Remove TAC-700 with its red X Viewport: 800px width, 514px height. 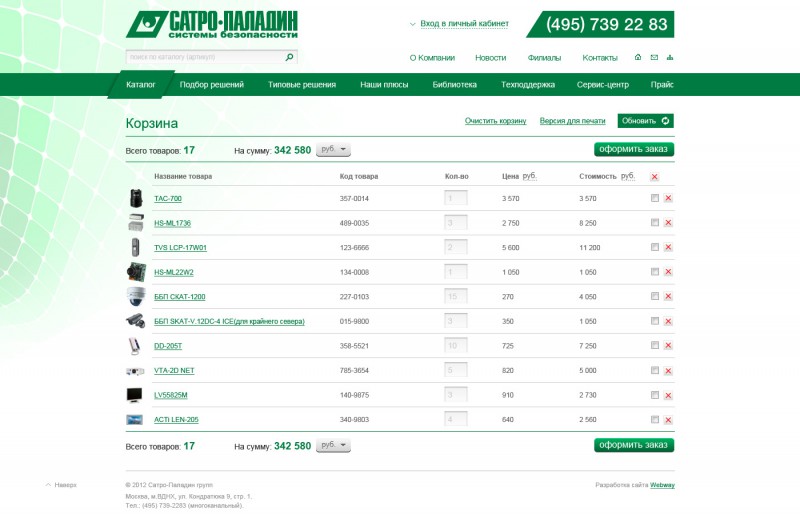pyautogui.click(x=668, y=198)
